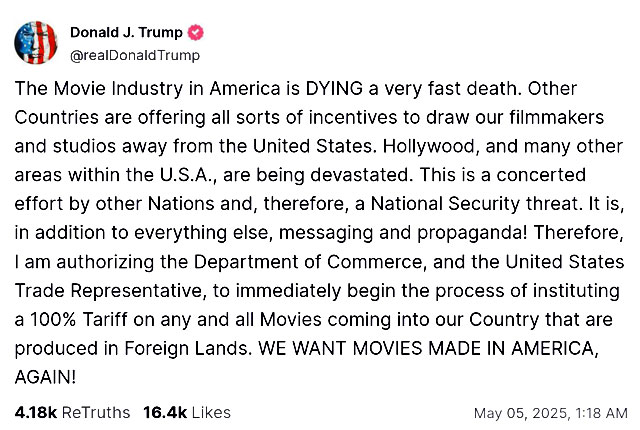Click the final word AGAIN! in post
This screenshot has height=430, width=640.
(x=45, y=378)
